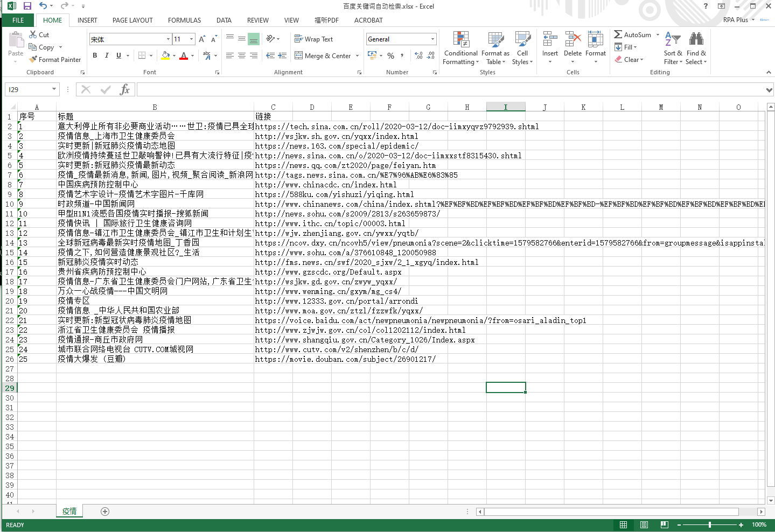
Task: Decrease the indent level
Action: (x=270, y=55)
